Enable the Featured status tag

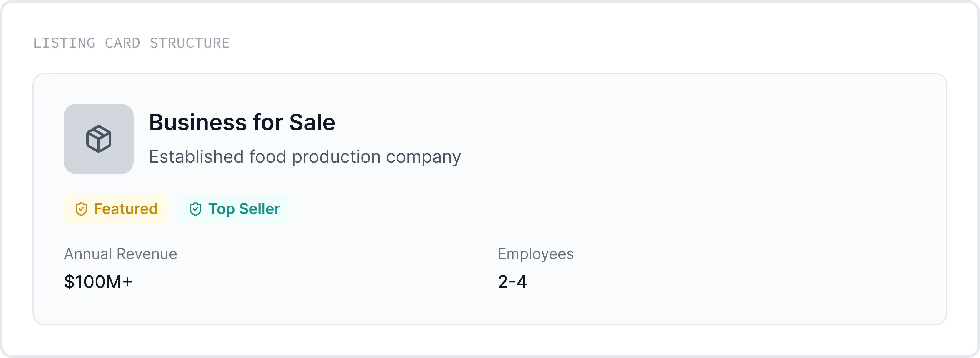click(116, 208)
